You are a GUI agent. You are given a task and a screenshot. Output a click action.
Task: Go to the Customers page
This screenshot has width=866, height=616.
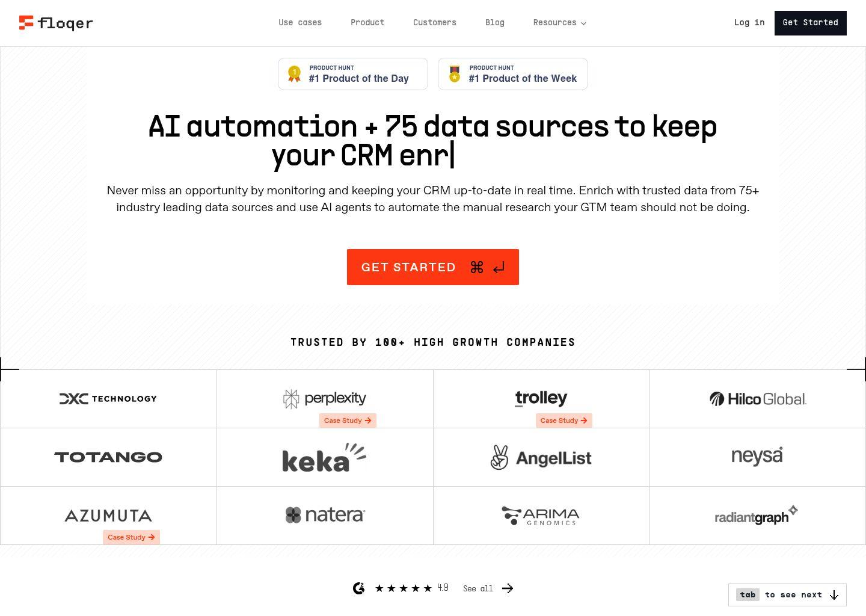pos(434,23)
